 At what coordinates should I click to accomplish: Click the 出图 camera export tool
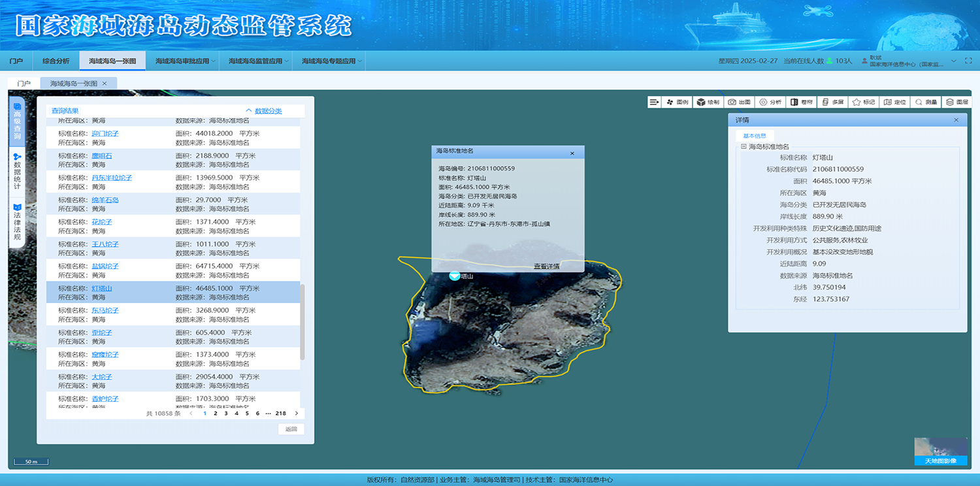click(739, 102)
